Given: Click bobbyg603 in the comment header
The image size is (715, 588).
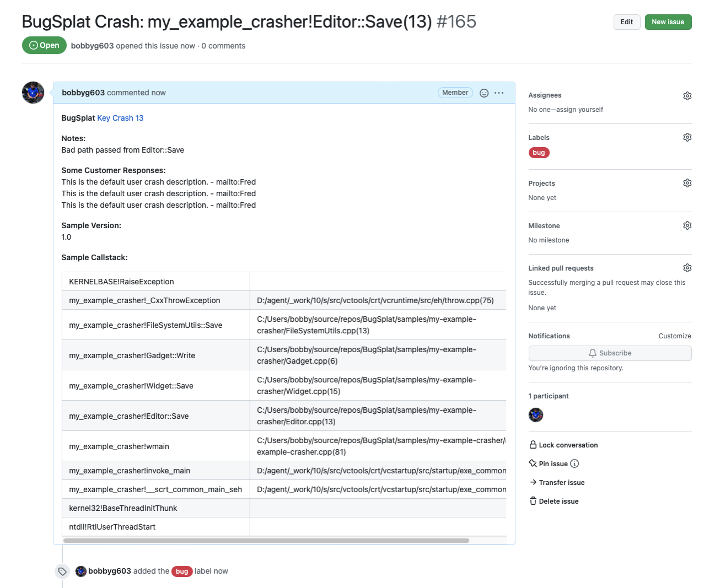Looking at the screenshot, I should (x=83, y=93).
